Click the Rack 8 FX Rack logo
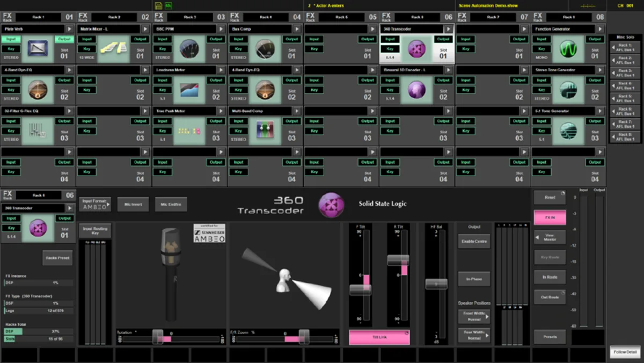The image size is (644, 363). click(x=539, y=17)
